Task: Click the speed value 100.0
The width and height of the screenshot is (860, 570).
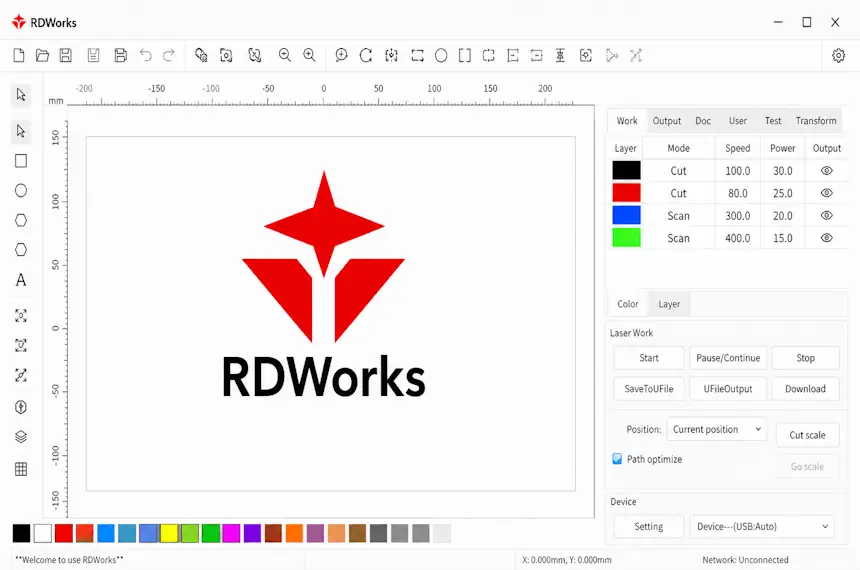Action: click(x=738, y=171)
